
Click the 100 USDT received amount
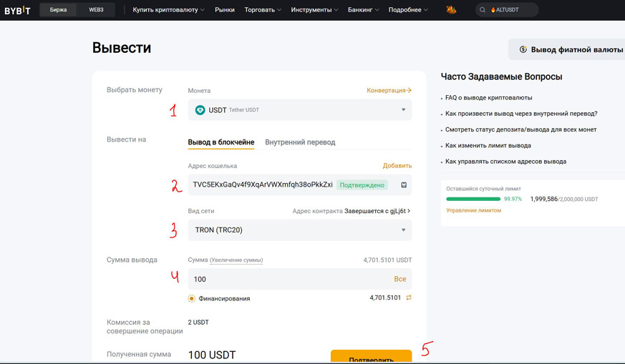coord(212,355)
